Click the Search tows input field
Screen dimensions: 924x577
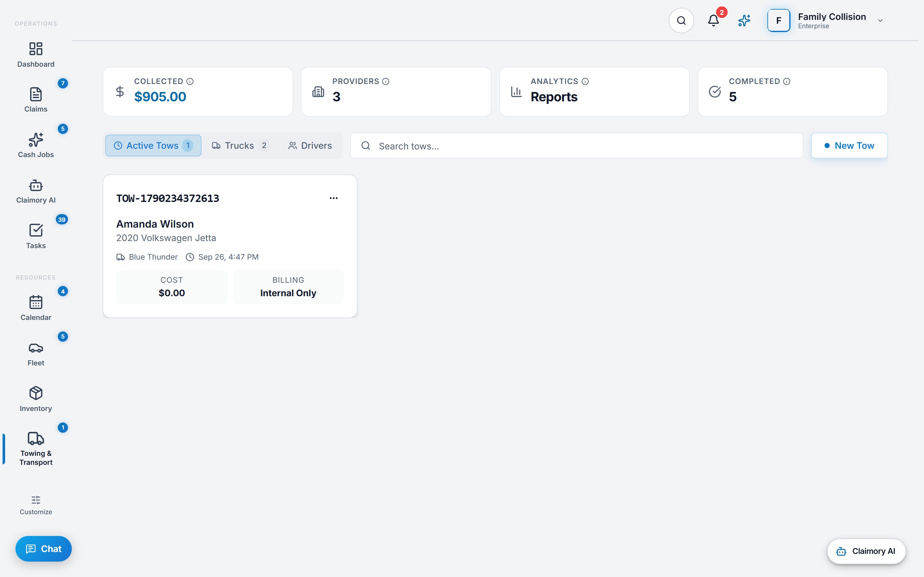577,146
